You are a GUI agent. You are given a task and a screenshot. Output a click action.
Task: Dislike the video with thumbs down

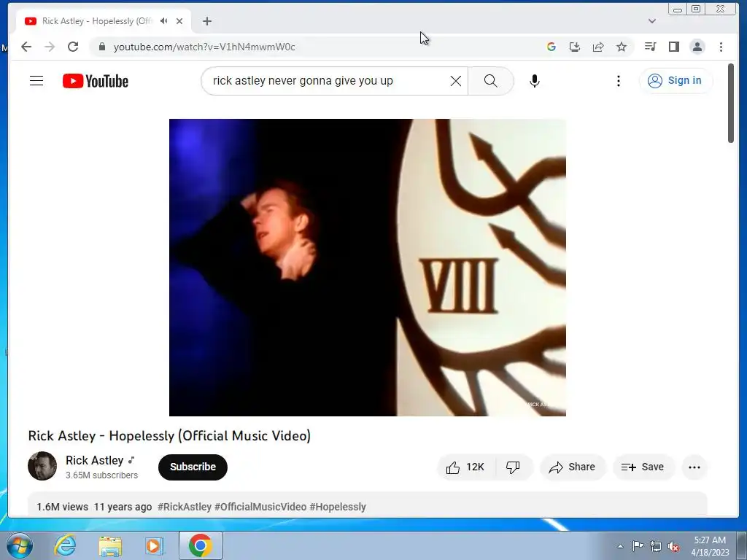(514, 467)
